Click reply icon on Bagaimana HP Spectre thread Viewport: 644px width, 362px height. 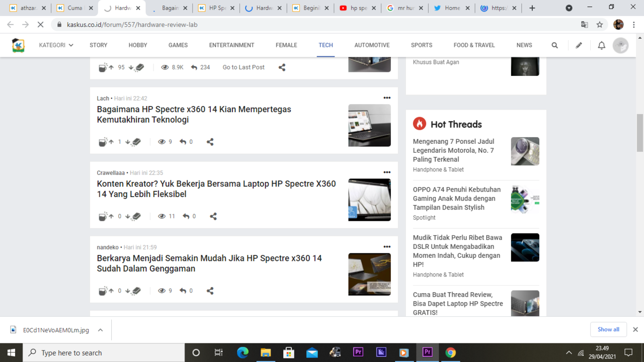(x=183, y=142)
